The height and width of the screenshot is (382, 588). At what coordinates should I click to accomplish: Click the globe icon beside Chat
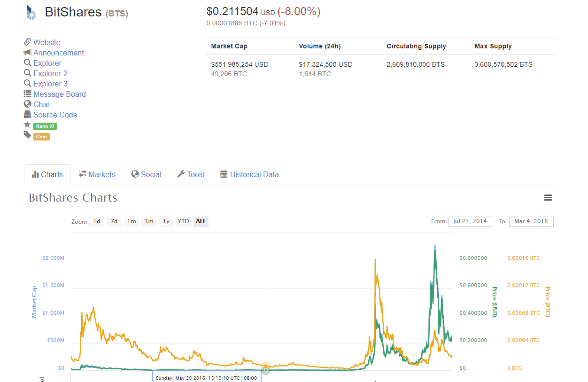point(27,104)
